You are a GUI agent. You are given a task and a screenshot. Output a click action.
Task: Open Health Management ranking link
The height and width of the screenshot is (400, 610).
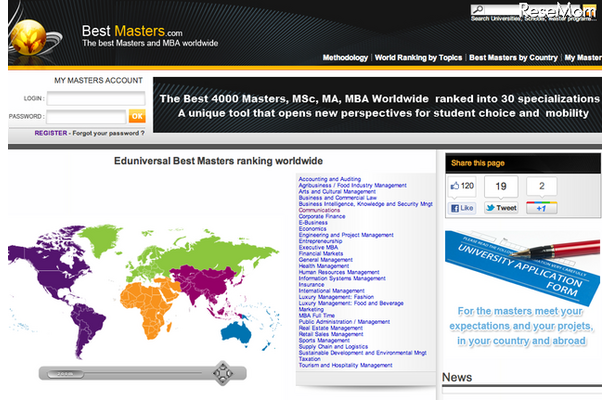(324, 266)
